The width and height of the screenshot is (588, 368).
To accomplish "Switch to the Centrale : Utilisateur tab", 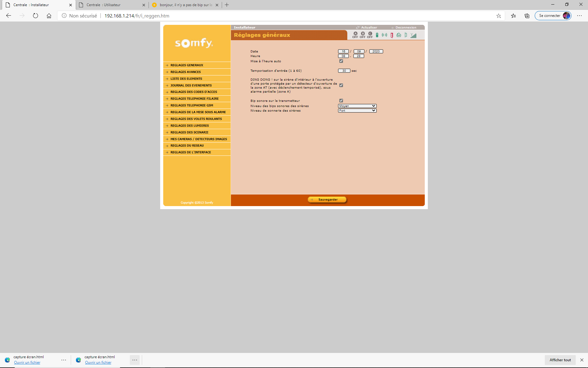I will (104, 5).
